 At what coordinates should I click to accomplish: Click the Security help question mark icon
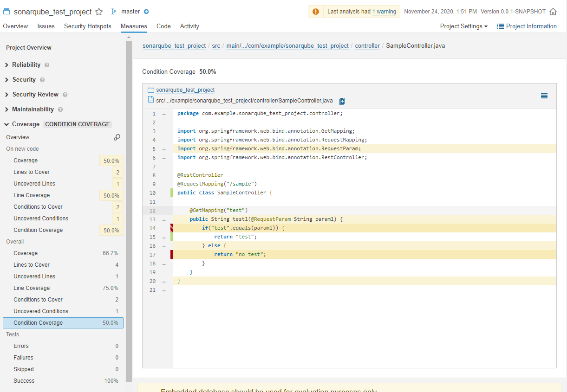(x=42, y=80)
